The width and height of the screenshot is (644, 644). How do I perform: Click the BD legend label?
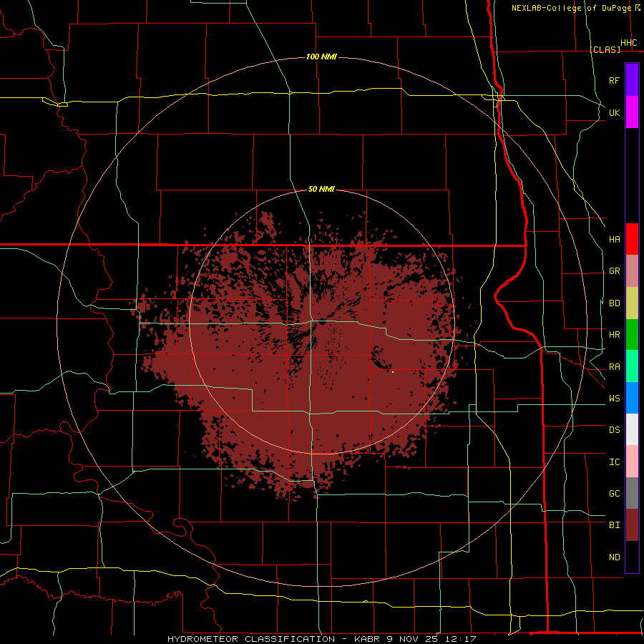coord(615,303)
